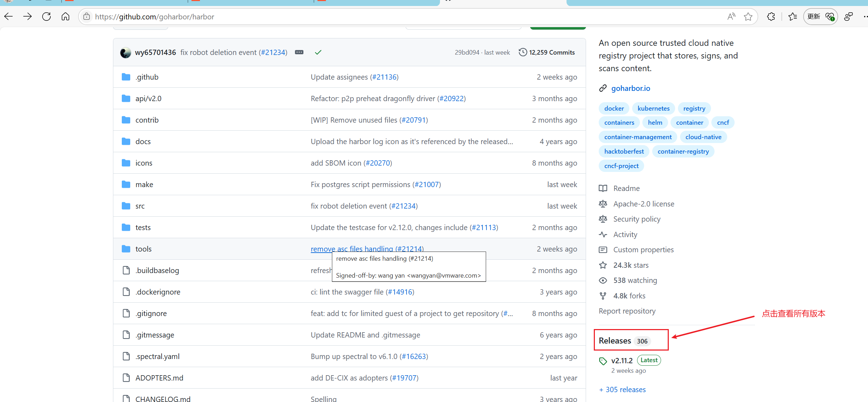
Task: Open the src folder
Action: (x=140, y=206)
